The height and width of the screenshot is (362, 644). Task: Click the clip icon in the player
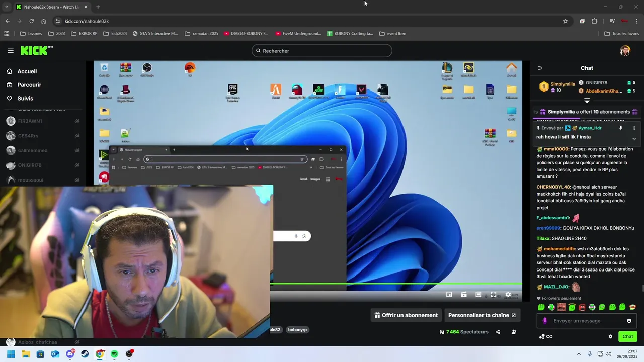(x=464, y=295)
